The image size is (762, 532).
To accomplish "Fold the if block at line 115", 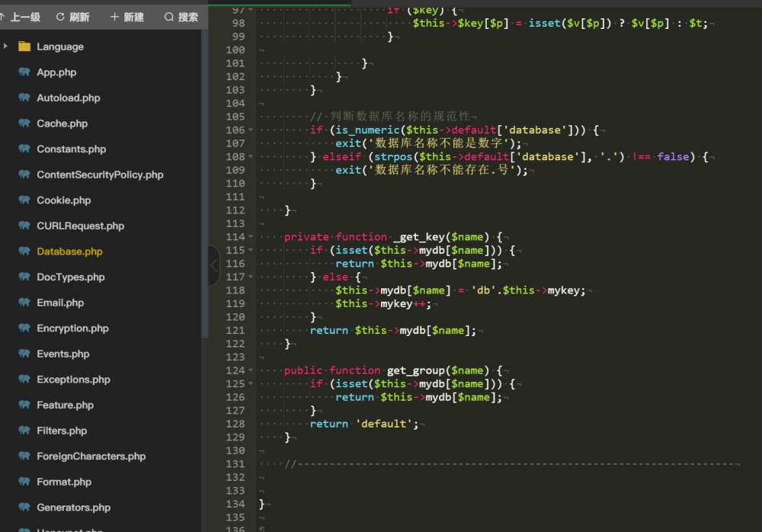I will tap(251, 250).
